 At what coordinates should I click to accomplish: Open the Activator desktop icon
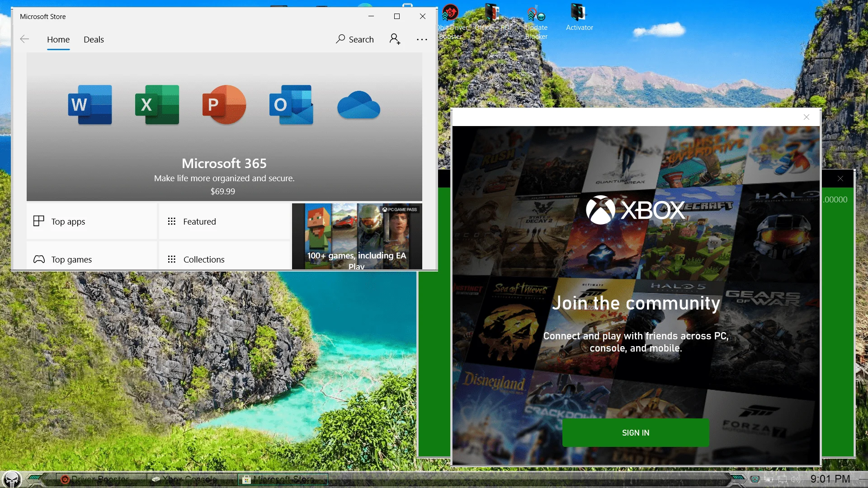pyautogui.click(x=580, y=18)
